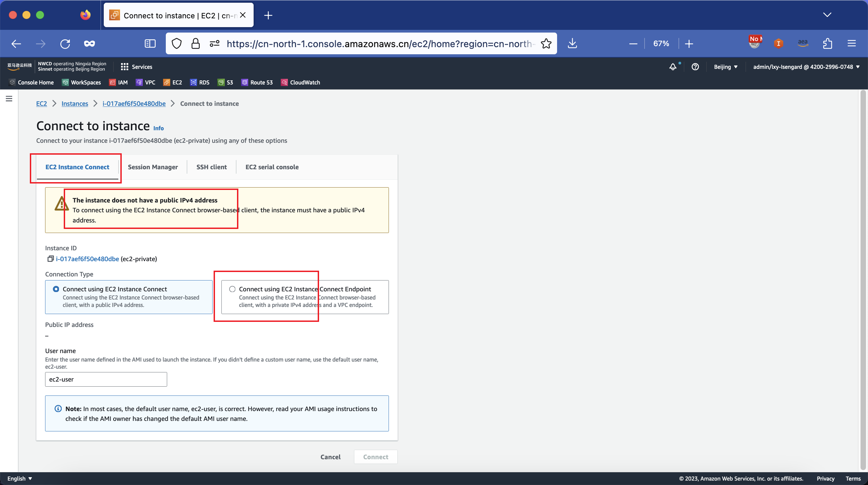Select Connect using EC2 Instance Connect radio button
This screenshot has height=485, width=868.
click(x=56, y=289)
